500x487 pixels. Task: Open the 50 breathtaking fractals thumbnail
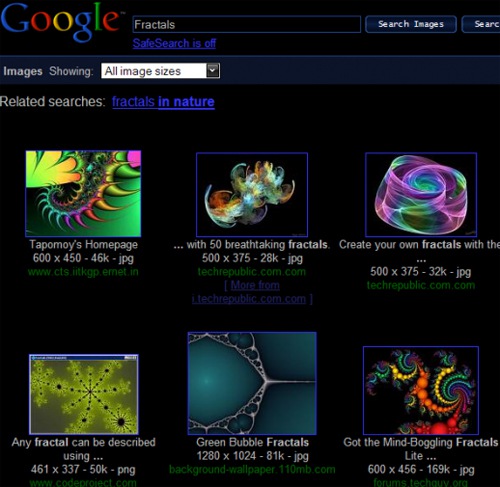[x=252, y=195]
